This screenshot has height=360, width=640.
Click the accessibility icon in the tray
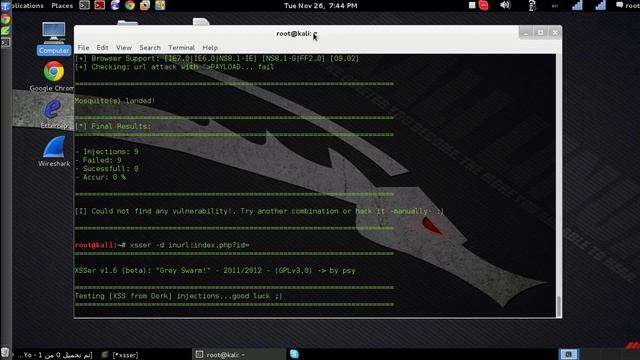click(532, 5)
